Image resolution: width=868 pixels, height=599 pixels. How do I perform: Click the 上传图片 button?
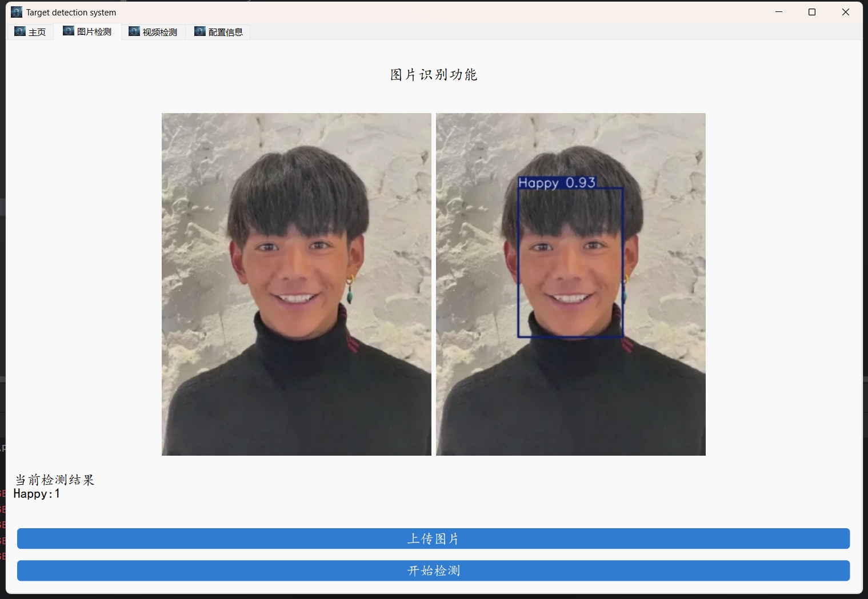click(x=433, y=538)
